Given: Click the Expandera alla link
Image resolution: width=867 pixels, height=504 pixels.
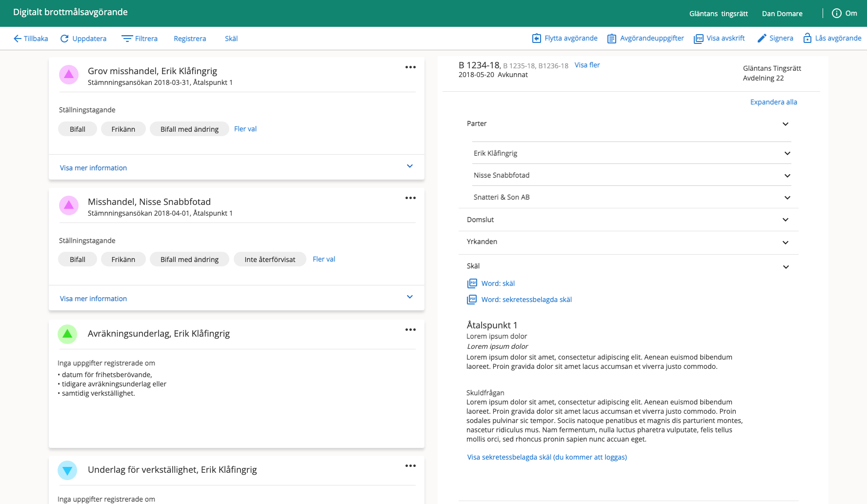Looking at the screenshot, I should click(774, 102).
